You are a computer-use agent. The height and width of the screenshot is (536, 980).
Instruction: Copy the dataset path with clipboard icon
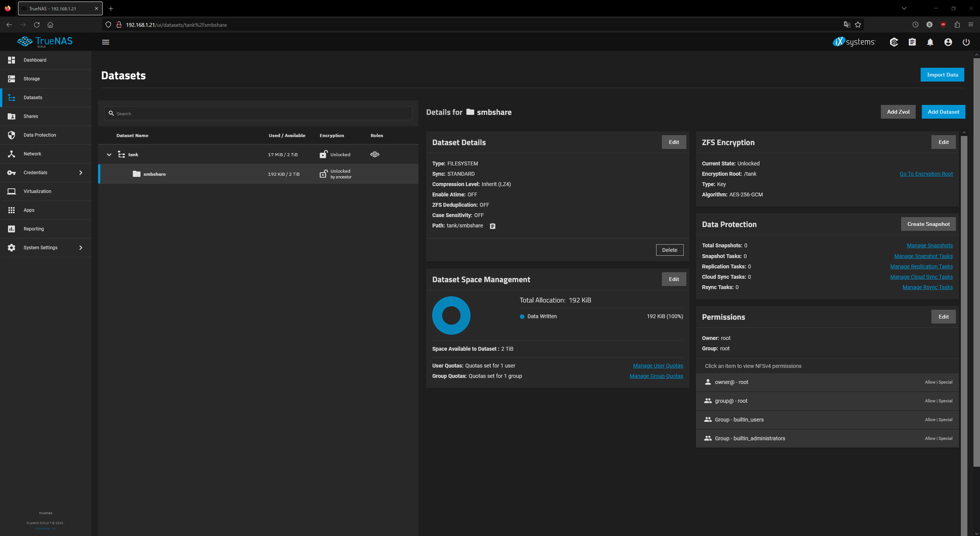coord(493,226)
